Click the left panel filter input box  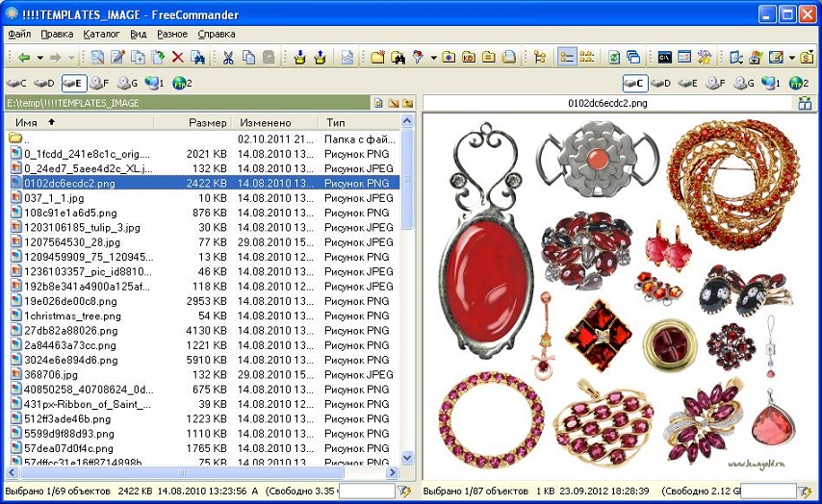pyautogui.click(x=367, y=491)
